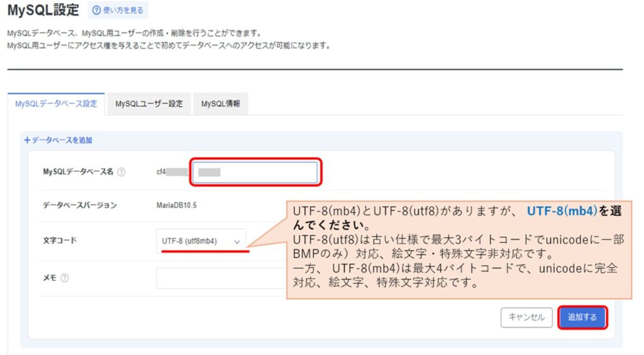The height and width of the screenshot is (355, 644).
Task: Focus the MySQLデータベース名 input field
Action: click(x=255, y=172)
